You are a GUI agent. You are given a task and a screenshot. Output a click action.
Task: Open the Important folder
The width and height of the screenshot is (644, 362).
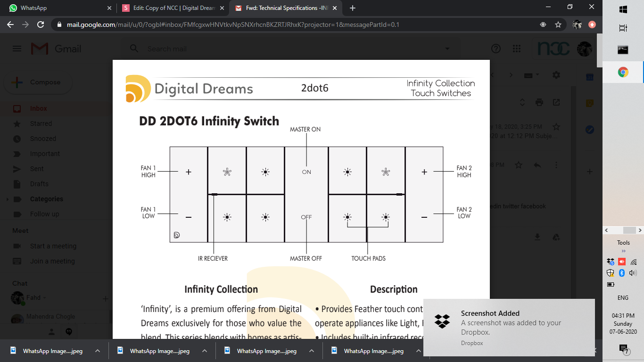45,154
